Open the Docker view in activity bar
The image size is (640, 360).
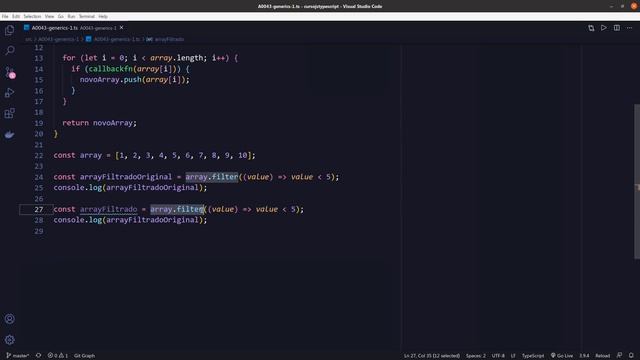[x=9, y=134]
